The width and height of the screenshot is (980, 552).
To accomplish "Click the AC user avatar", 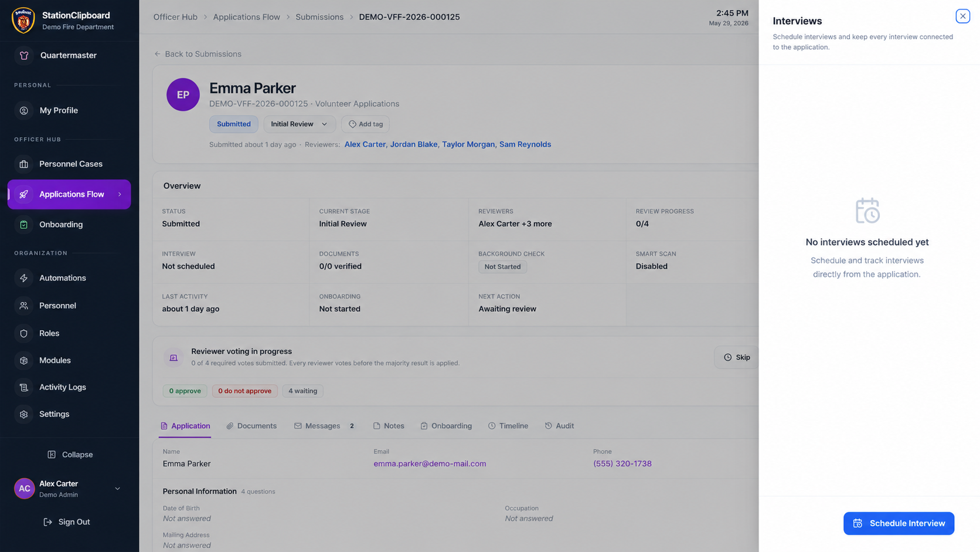I will click(24, 488).
